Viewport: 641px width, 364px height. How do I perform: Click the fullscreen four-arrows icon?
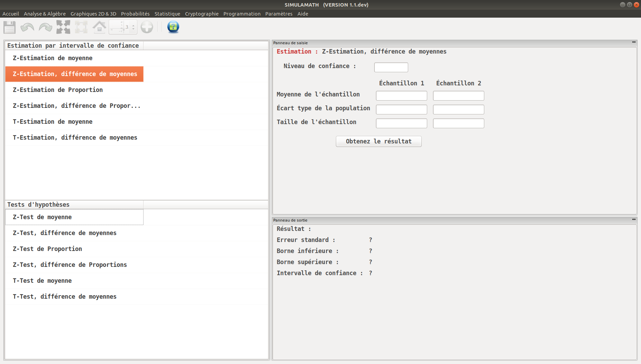pyautogui.click(x=63, y=27)
